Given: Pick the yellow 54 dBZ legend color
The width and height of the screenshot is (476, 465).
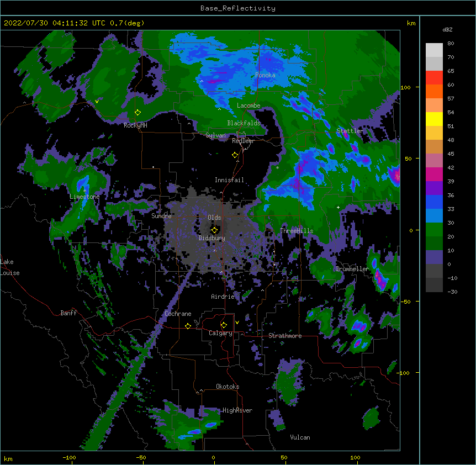Looking at the screenshot, I should tap(434, 119).
